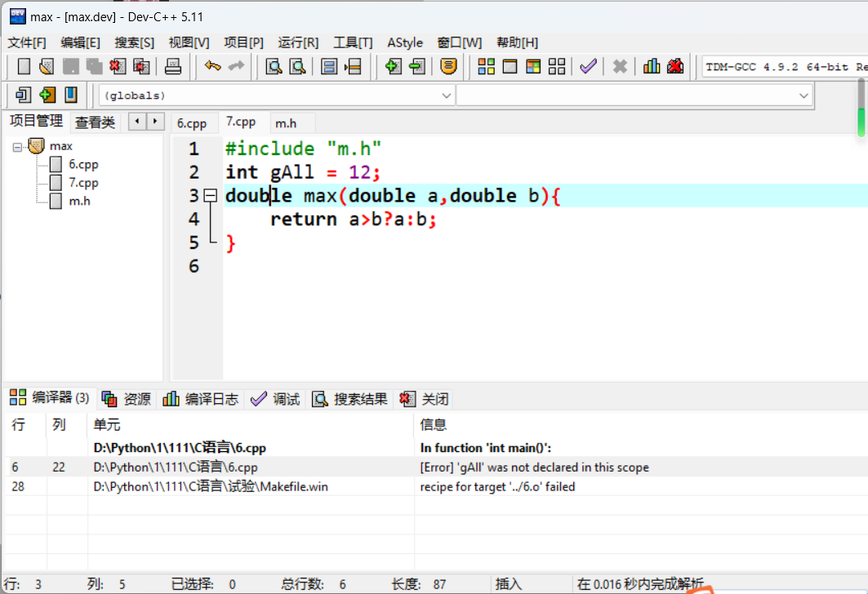Open the empty function members dropdown
The image size is (868, 594).
tap(634, 95)
